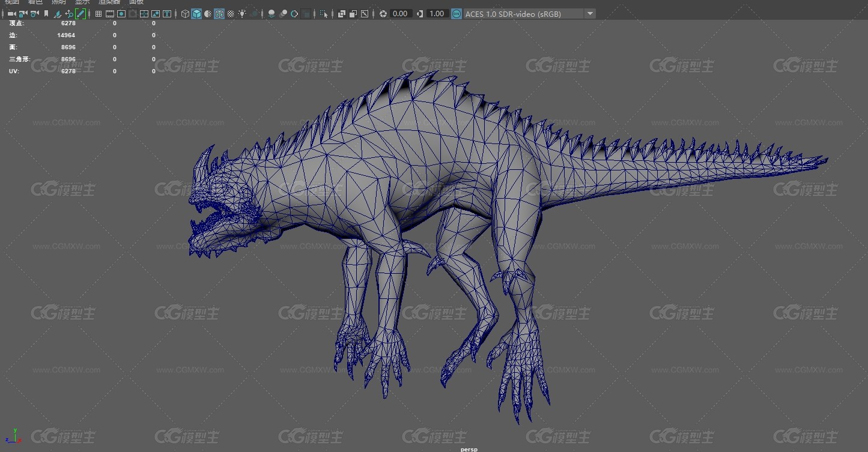Toggle Multisample Anti-aliasing icon
Viewport: 868px width, 452px height.
click(x=294, y=14)
